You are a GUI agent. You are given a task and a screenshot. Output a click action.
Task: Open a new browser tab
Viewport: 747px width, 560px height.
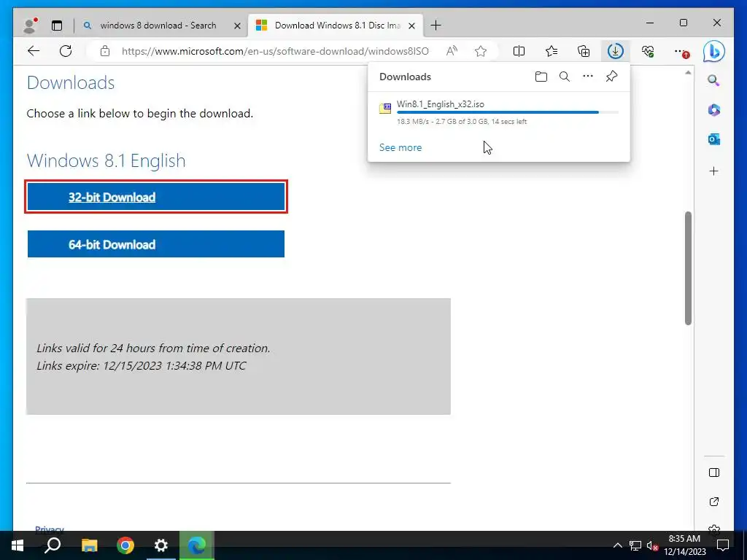[x=436, y=26]
